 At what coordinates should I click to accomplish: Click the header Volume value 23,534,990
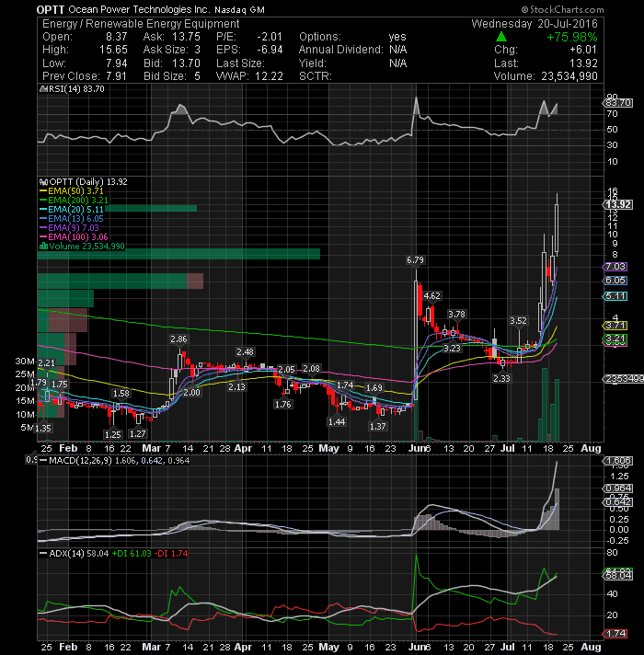(x=569, y=76)
